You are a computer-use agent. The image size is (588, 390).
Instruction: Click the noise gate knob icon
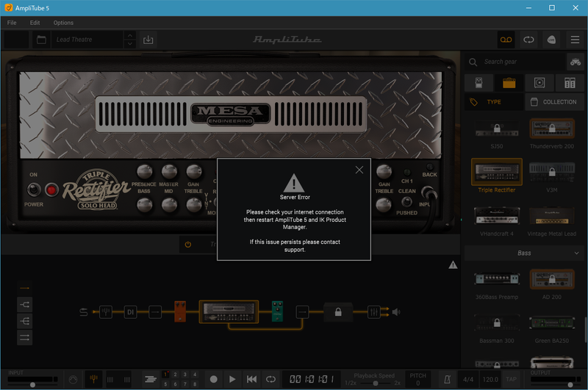tap(73, 380)
